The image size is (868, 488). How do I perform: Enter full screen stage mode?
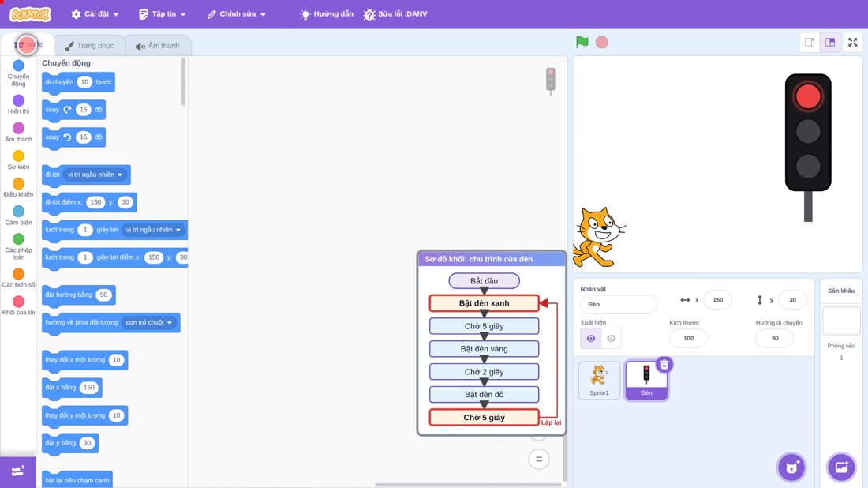[852, 42]
